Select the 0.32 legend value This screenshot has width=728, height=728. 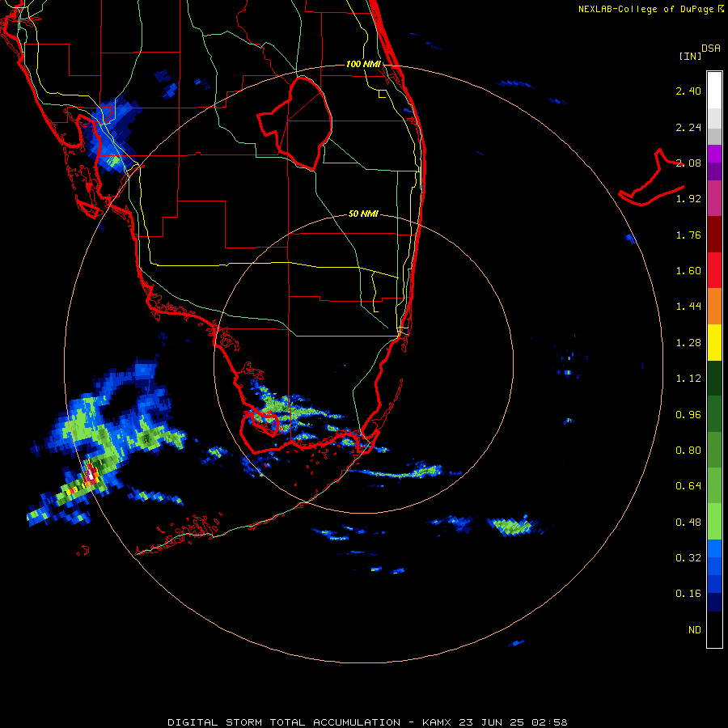pos(688,558)
